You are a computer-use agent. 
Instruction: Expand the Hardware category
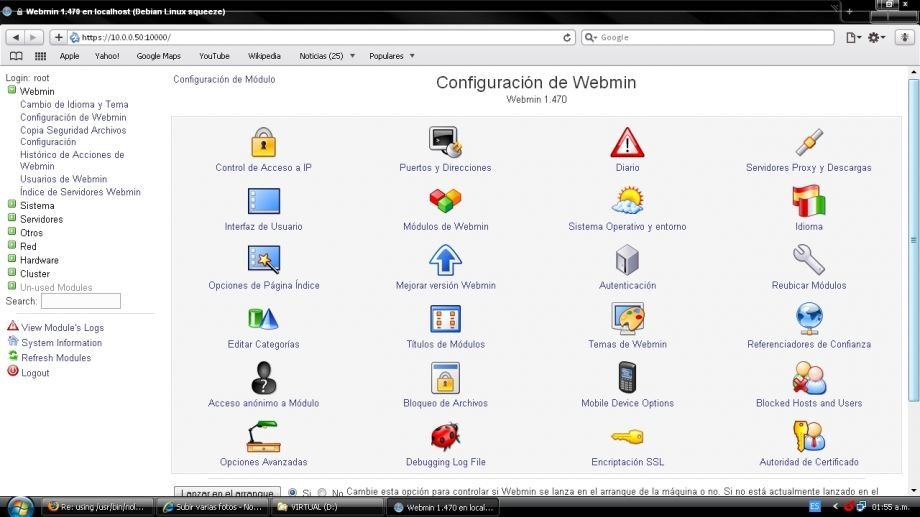12,259
